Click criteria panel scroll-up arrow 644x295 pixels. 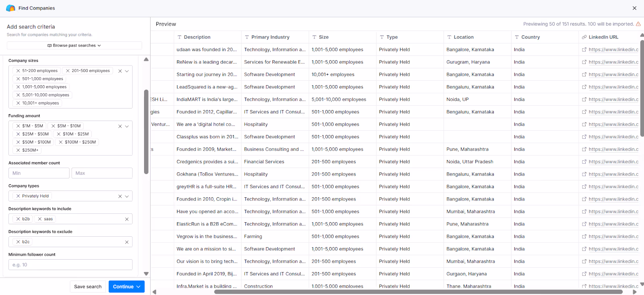click(x=146, y=59)
